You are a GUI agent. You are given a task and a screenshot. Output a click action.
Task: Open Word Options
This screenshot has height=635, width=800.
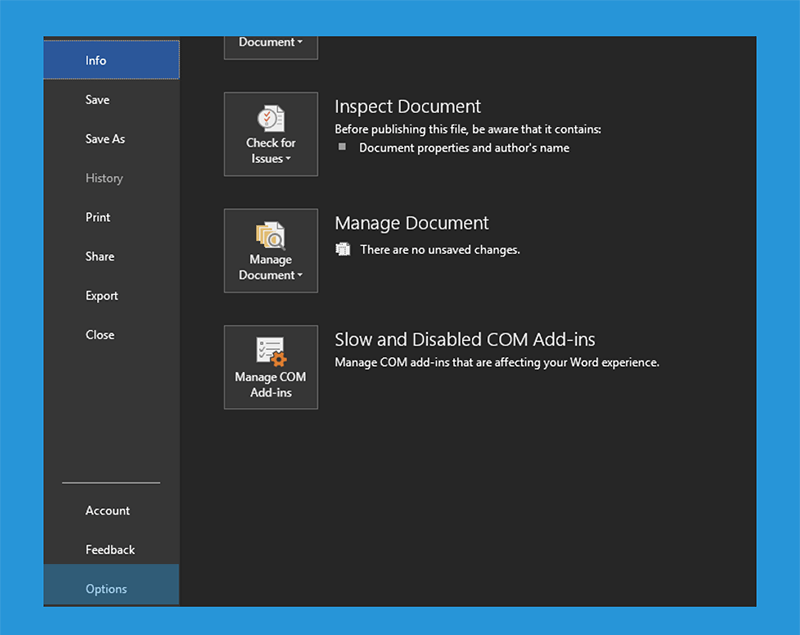click(x=111, y=585)
